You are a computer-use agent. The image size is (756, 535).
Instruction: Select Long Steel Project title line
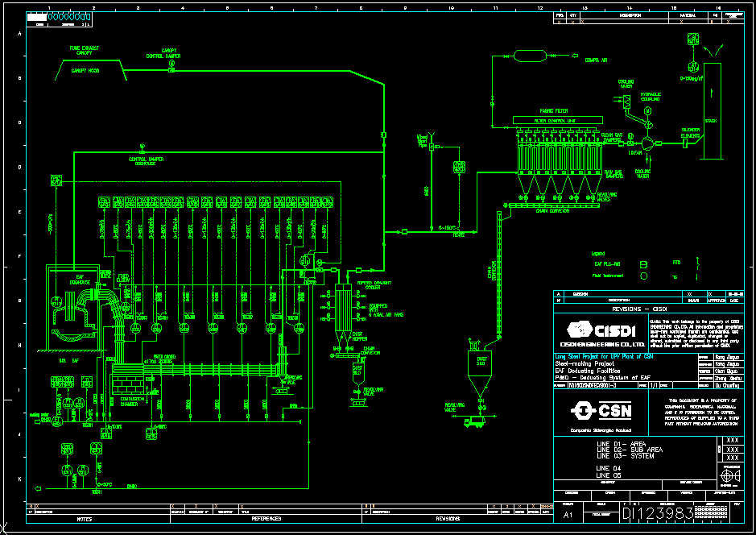604,356
